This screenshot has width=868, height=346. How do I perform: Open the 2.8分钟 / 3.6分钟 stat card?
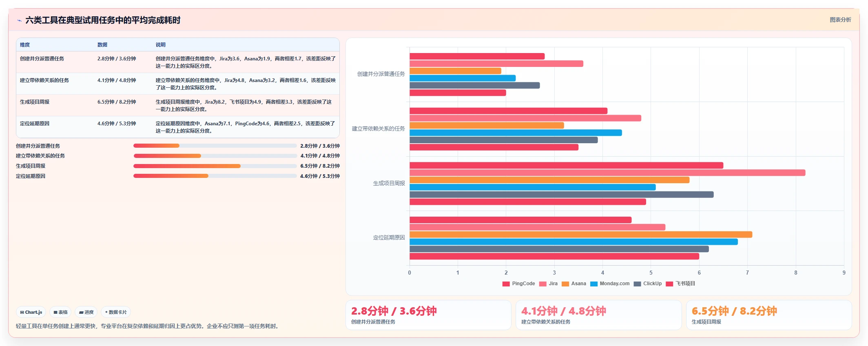[428, 315]
